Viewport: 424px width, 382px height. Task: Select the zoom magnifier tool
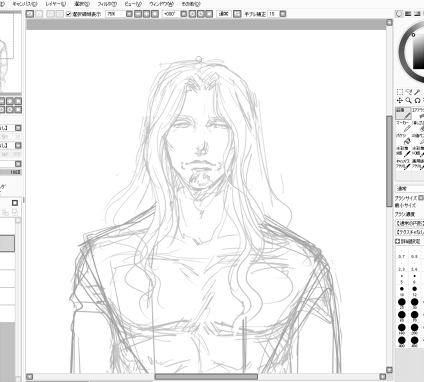coord(409,100)
